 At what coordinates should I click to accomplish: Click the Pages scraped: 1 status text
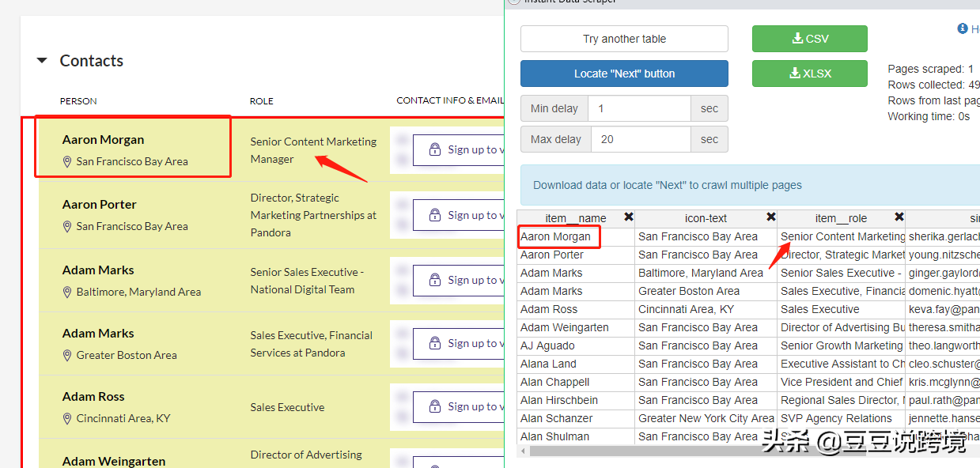931,70
